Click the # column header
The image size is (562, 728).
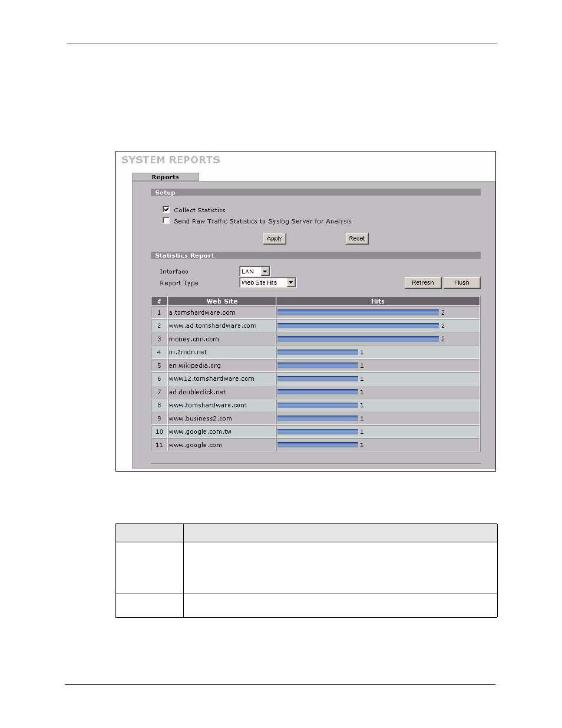click(x=159, y=301)
